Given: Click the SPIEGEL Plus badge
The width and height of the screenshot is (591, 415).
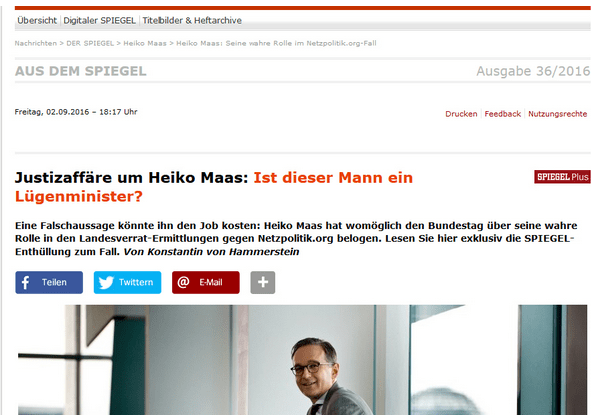Looking at the screenshot, I should (562, 177).
